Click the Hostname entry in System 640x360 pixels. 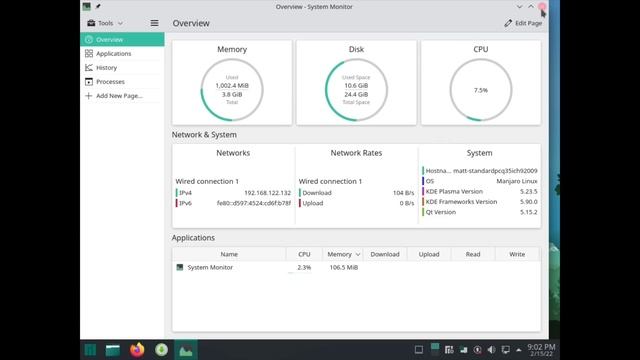tap(480, 171)
